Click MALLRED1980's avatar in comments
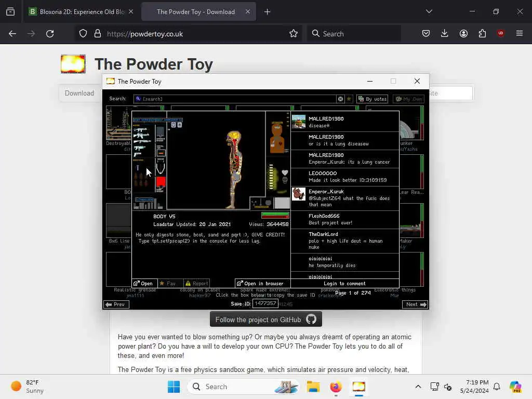 (299, 122)
